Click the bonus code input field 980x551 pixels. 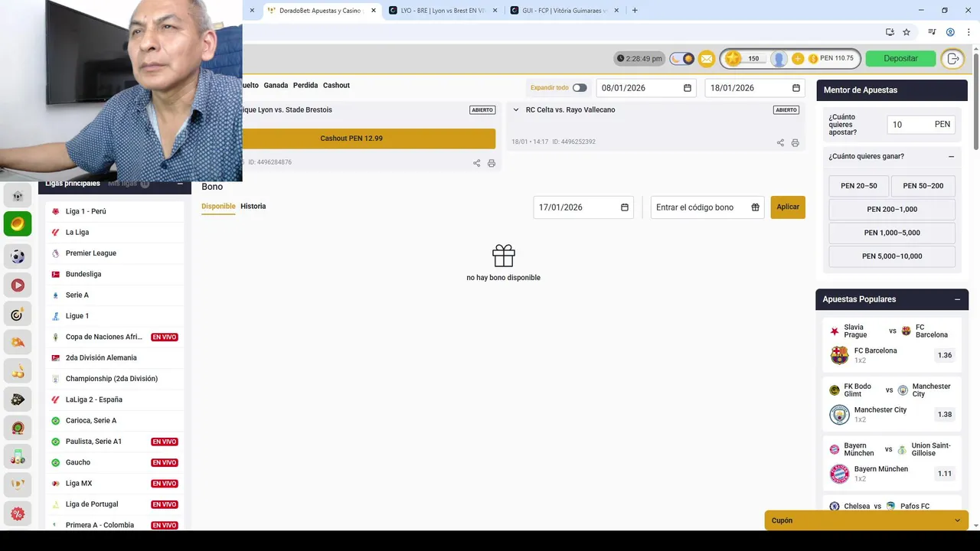pos(707,207)
